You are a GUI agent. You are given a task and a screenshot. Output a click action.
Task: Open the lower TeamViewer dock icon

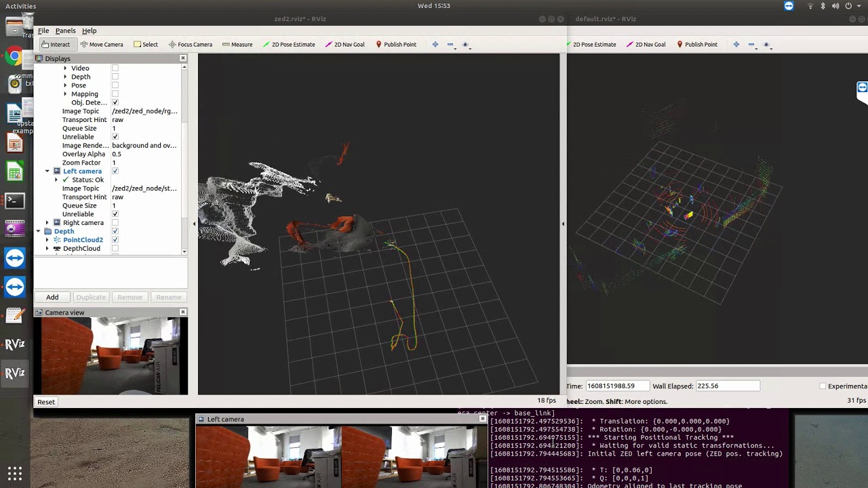tap(15, 287)
